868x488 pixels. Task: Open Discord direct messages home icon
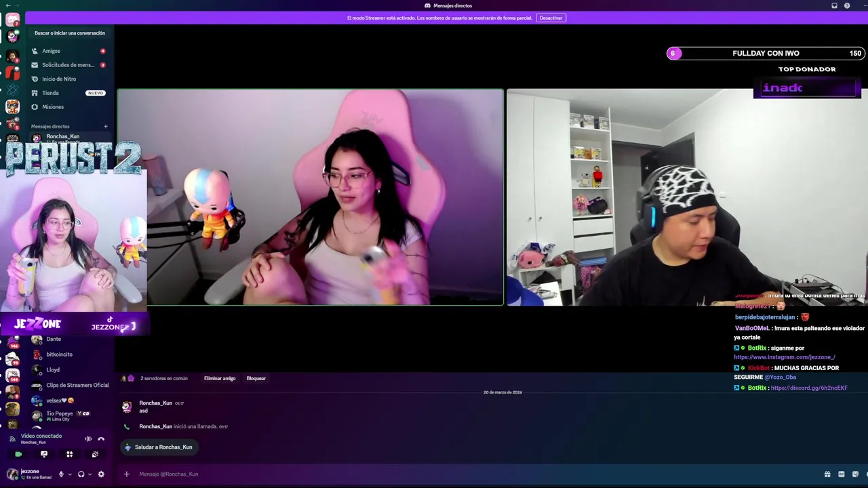click(12, 20)
